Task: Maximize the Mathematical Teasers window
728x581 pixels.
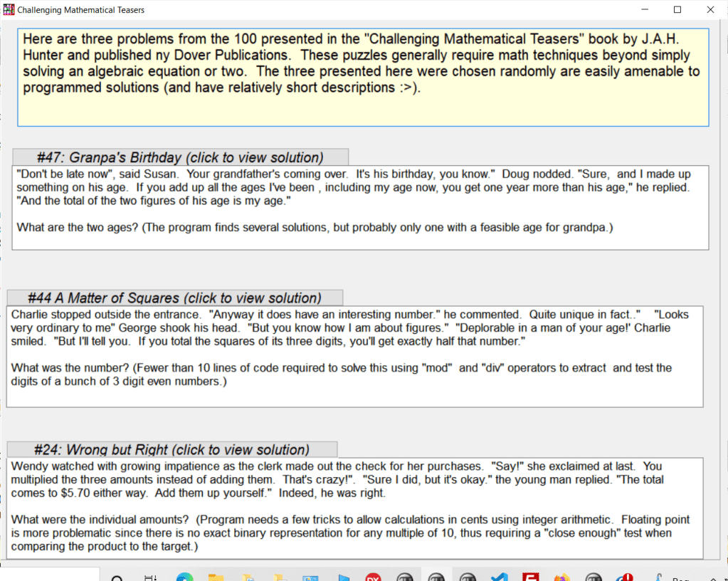Action: coord(677,10)
